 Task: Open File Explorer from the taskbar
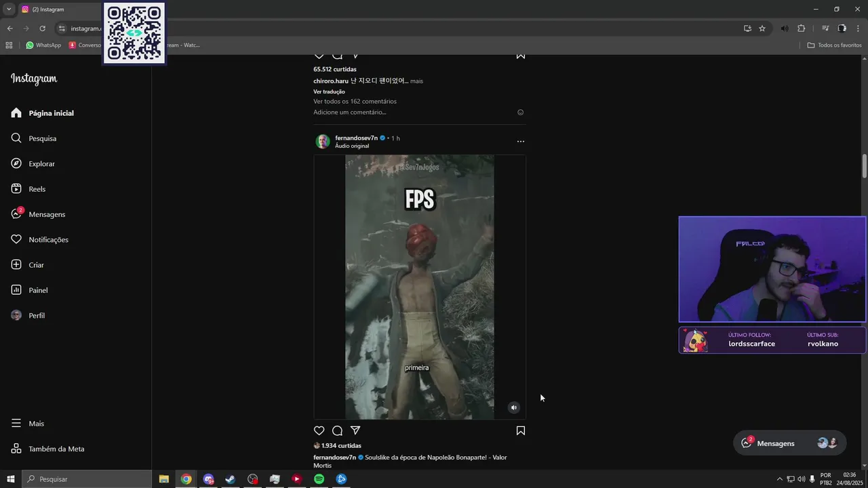point(164,479)
